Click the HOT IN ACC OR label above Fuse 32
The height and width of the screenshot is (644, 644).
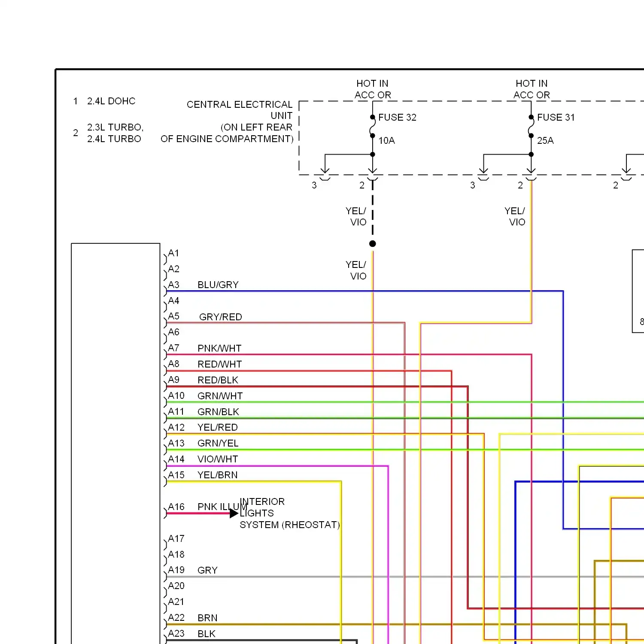pos(373,89)
